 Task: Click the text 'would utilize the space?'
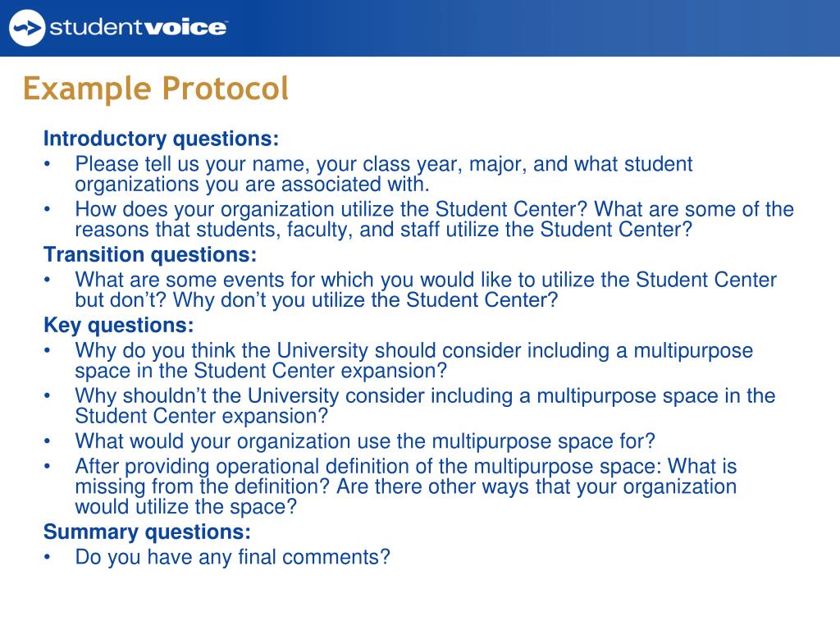click(185, 507)
